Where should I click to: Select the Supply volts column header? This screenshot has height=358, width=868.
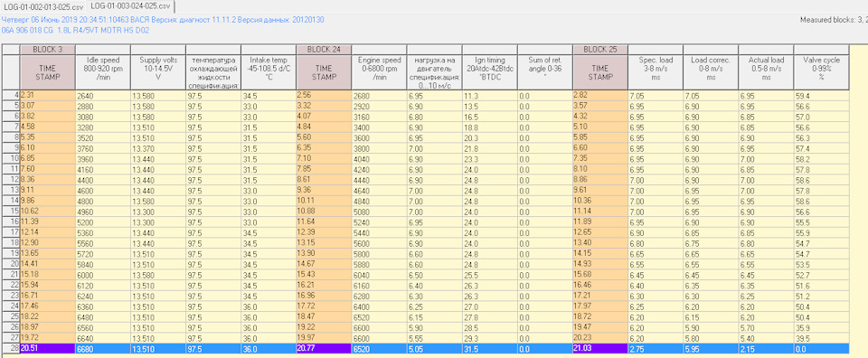(x=157, y=71)
